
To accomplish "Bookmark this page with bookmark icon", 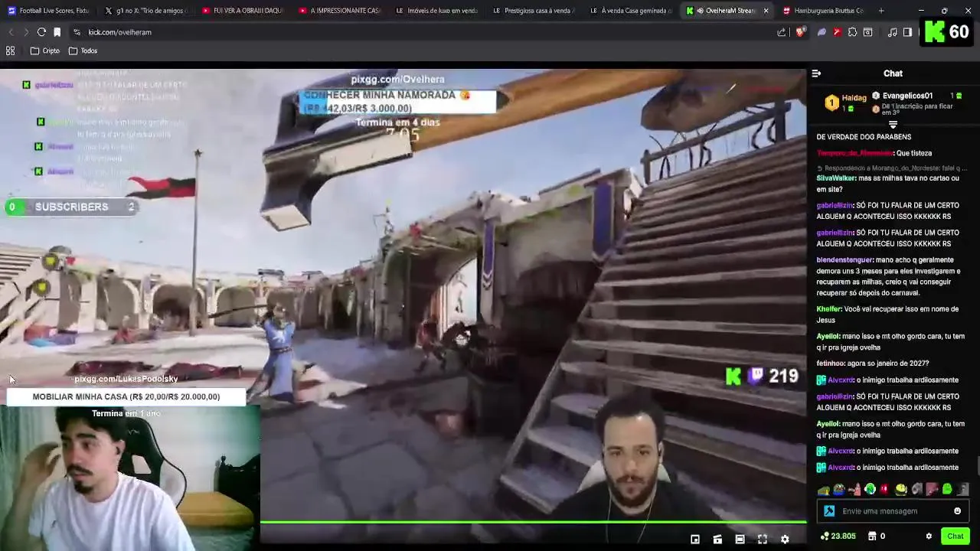I will (x=57, y=32).
